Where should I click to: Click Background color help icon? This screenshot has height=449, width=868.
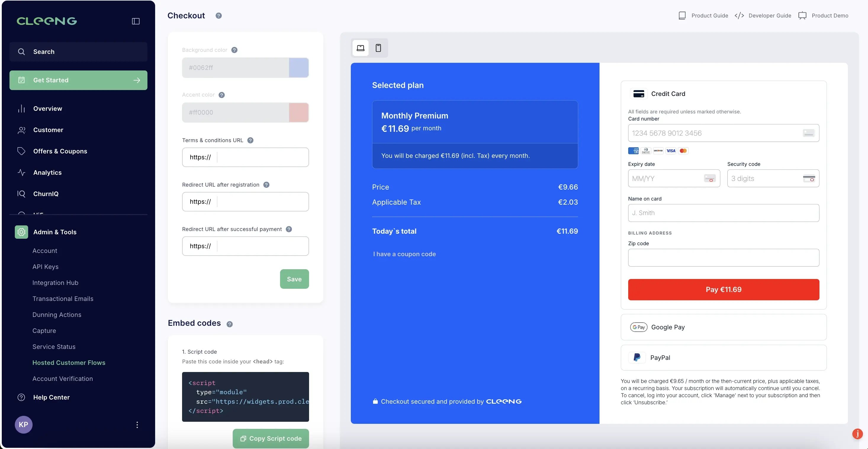tap(234, 50)
